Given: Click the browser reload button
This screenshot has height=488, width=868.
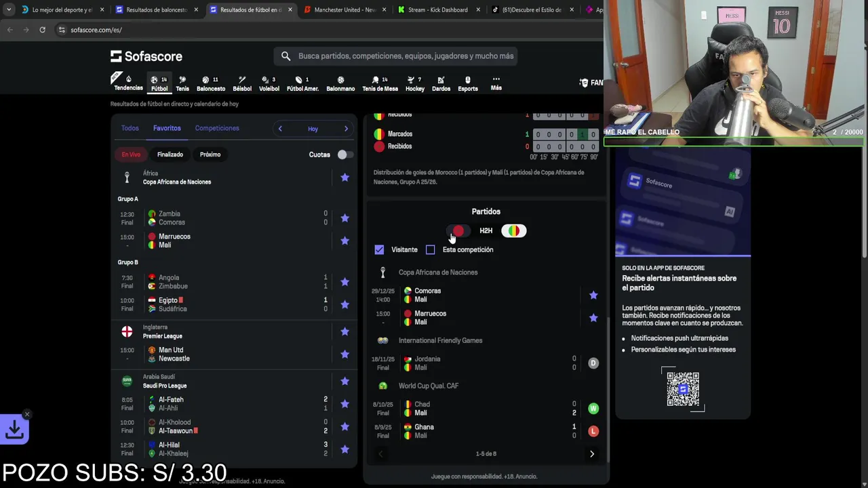Looking at the screenshot, I should coord(42,30).
